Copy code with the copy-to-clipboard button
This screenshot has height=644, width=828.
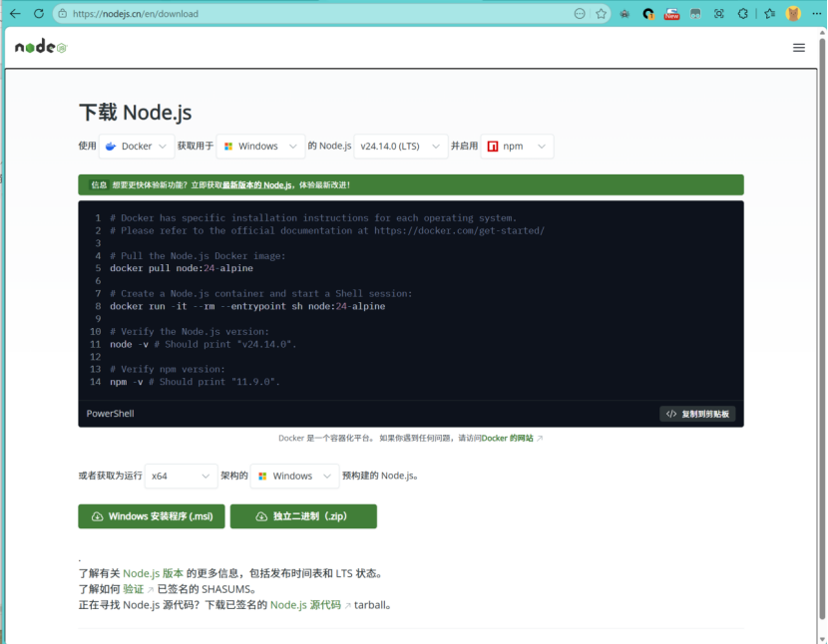pos(697,414)
